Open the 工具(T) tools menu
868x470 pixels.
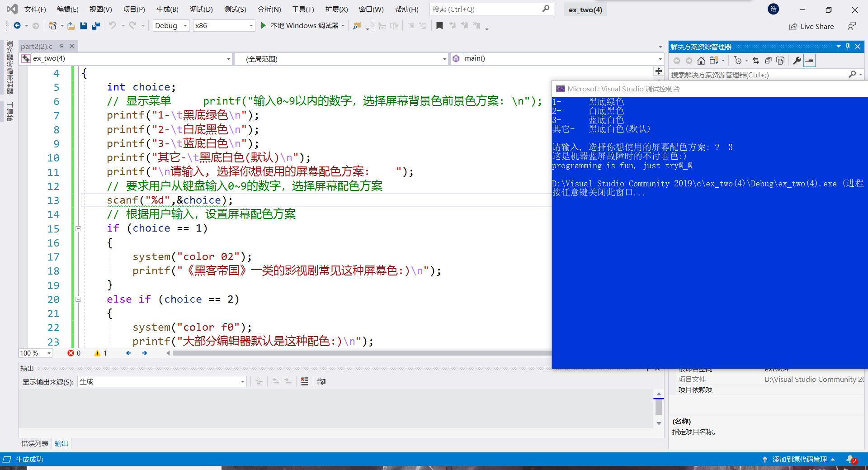coord(303,9)
